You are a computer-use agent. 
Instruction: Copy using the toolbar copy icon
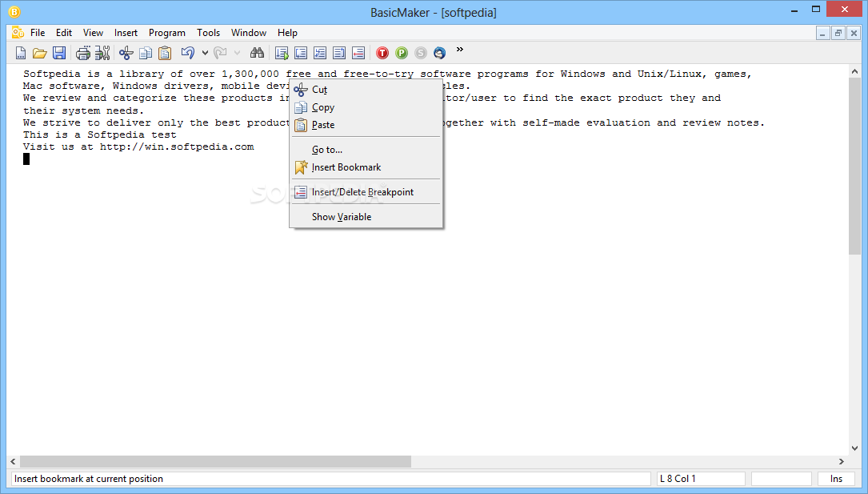[146, 53]
